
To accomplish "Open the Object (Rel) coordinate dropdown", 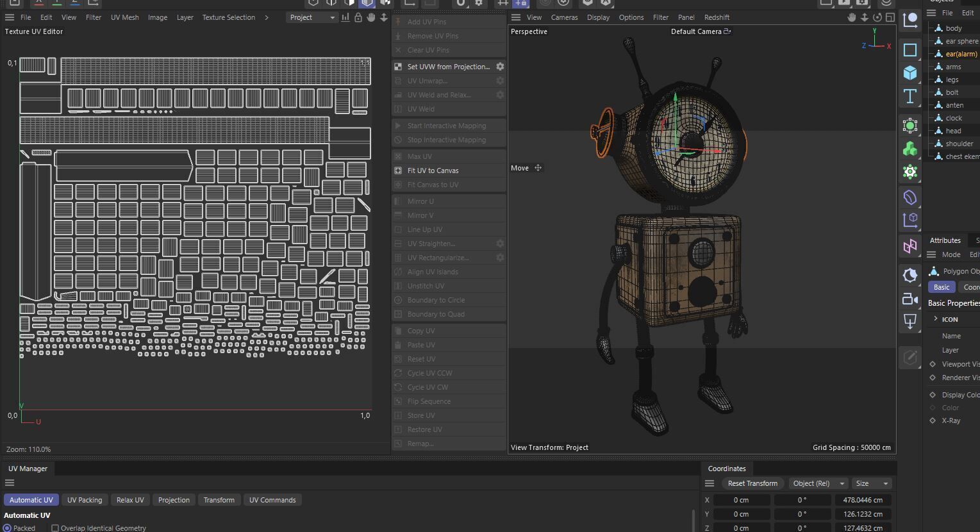I will 818,483.
